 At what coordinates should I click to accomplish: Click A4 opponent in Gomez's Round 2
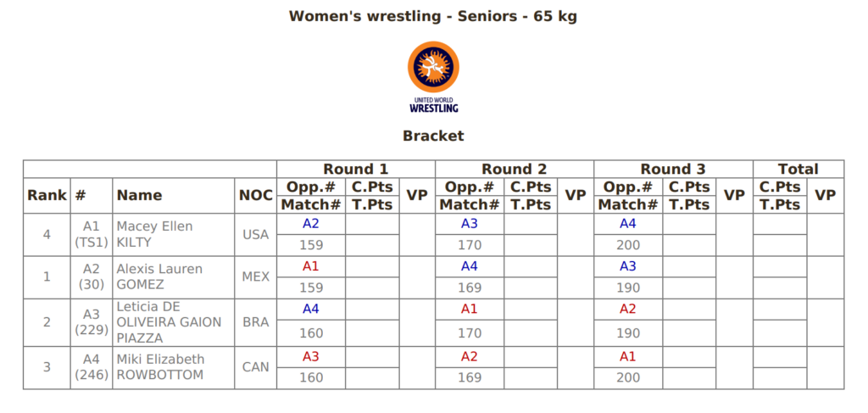(x=470, y=266)
